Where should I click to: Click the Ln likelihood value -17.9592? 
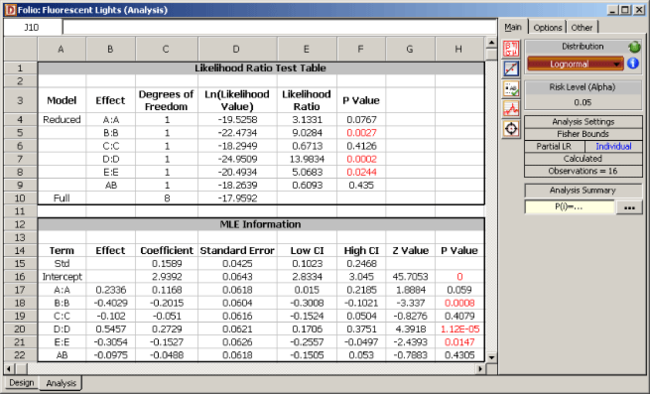[x=237, y=198]
